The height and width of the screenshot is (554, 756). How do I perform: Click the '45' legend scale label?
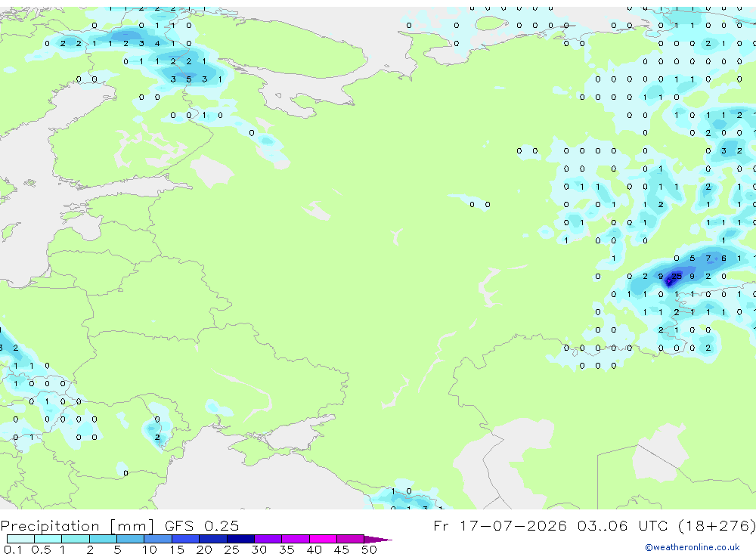(342, 549)
